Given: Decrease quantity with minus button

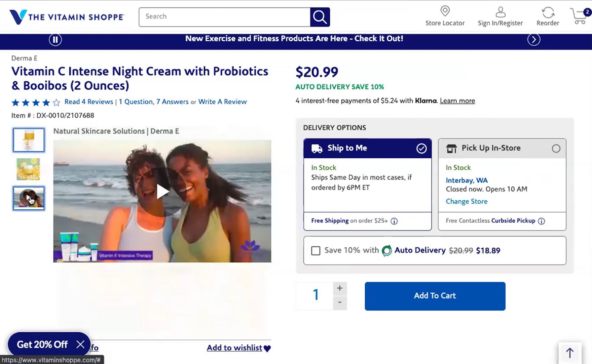Looking at the screenshot, I should 340,302.
